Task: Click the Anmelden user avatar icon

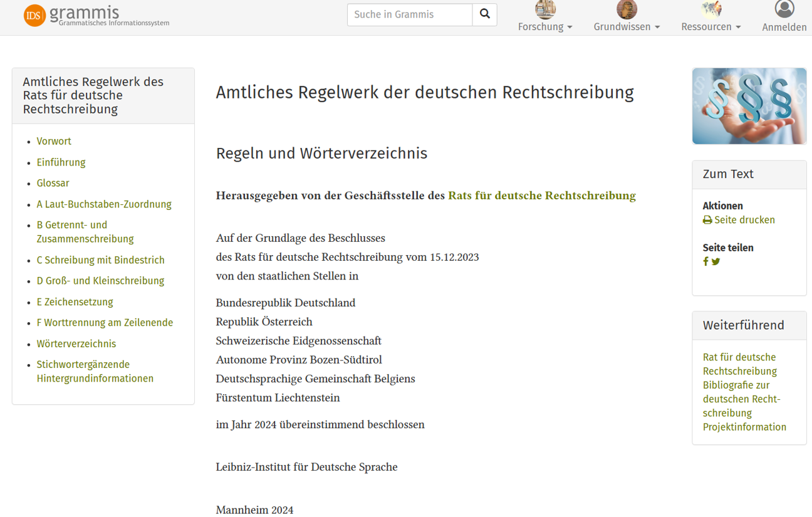Action: click(784, 9)
